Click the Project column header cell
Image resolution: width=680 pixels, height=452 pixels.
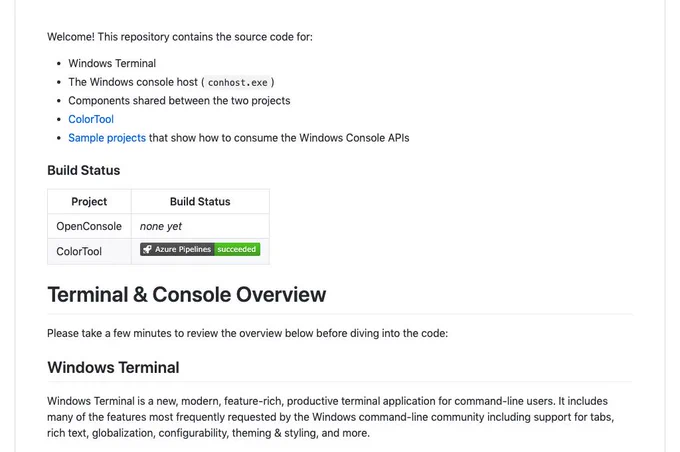click(x=89, y=201)
